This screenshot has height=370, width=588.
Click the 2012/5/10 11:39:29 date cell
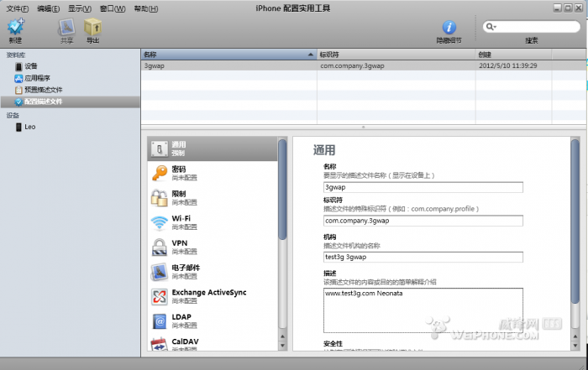tap(507, 65)
